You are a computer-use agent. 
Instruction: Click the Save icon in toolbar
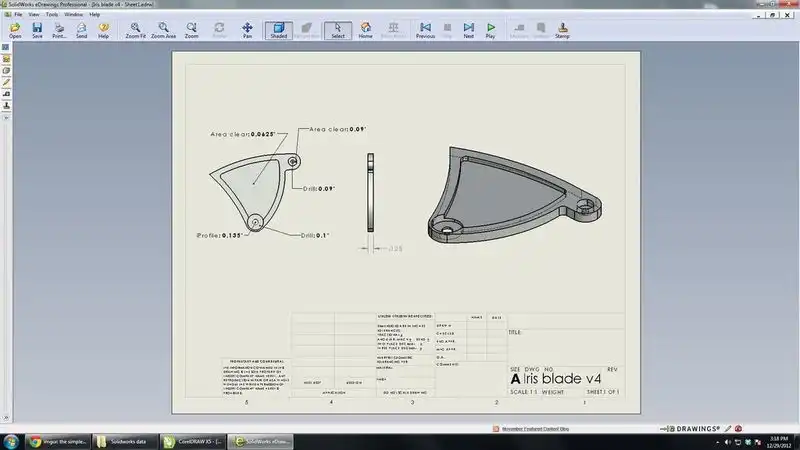(x=37, y=30)
